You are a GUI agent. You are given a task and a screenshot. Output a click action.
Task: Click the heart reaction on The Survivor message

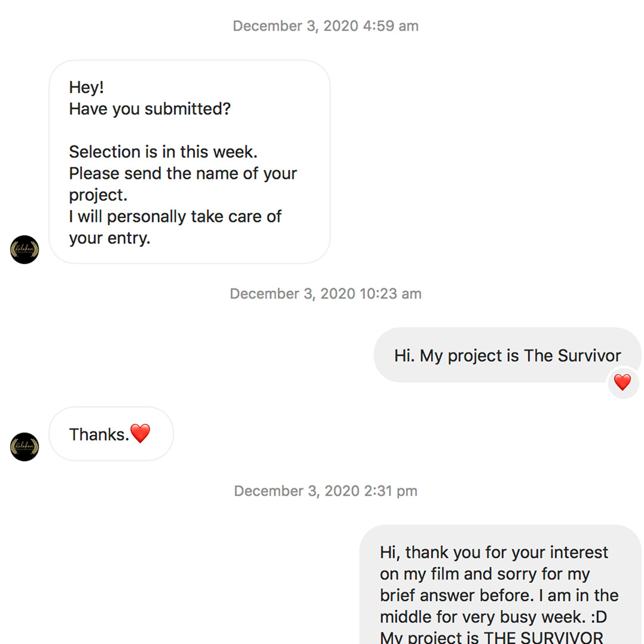(623, 382)
